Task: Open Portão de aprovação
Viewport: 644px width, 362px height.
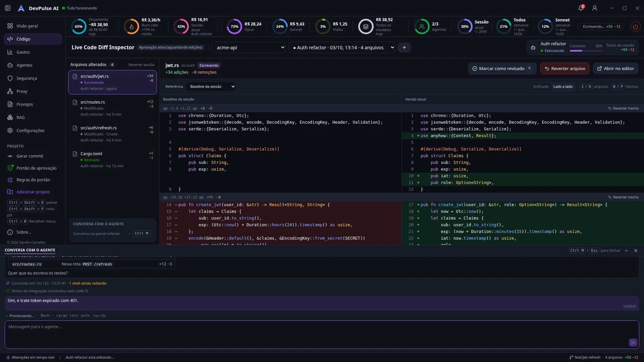Action: click(33, 168)
